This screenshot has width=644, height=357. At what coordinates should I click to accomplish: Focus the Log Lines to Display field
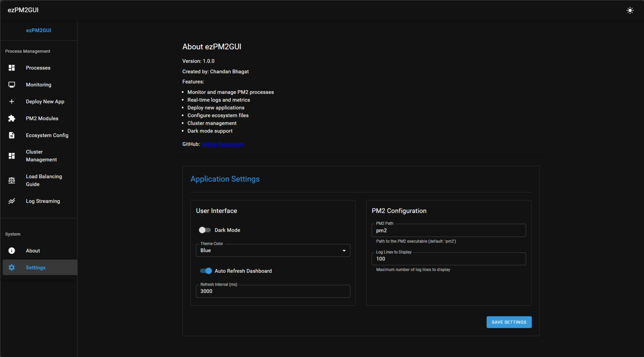[449, 259]
